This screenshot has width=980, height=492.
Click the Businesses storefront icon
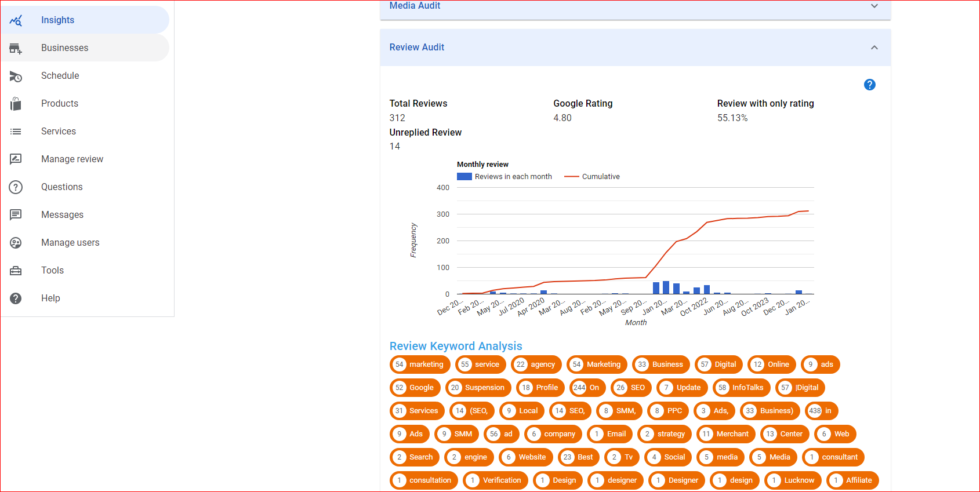click(x=16, y=48)
